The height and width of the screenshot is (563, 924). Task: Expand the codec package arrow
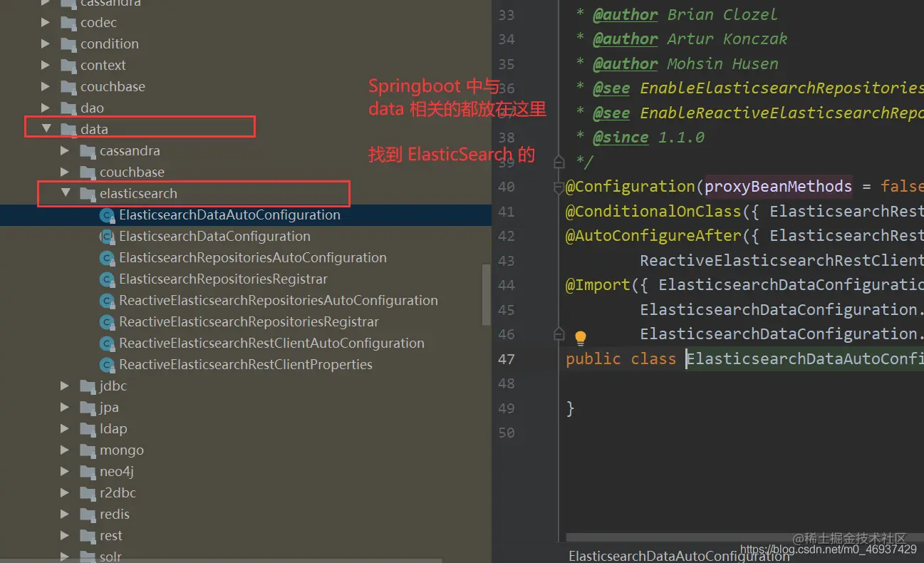46,23
